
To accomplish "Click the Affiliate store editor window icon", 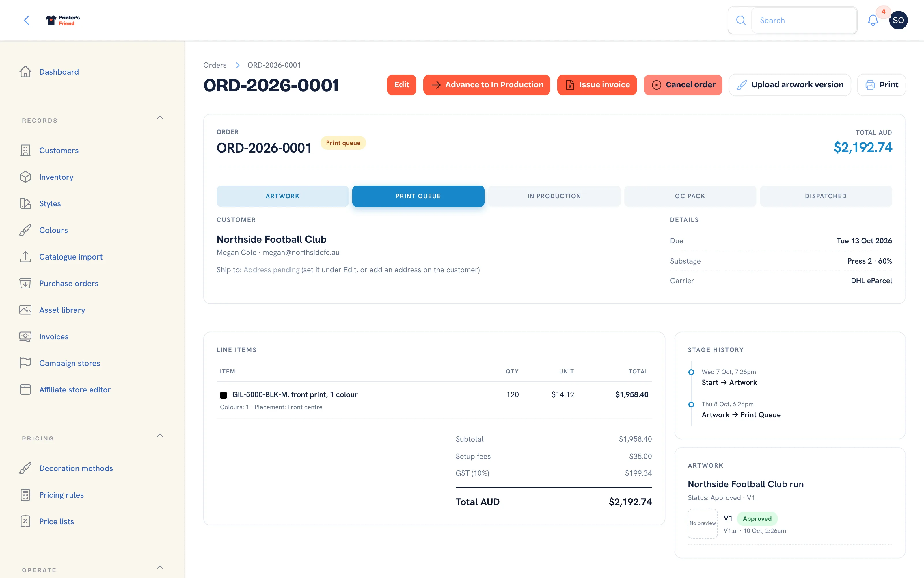I will click(x=26, y=390).
